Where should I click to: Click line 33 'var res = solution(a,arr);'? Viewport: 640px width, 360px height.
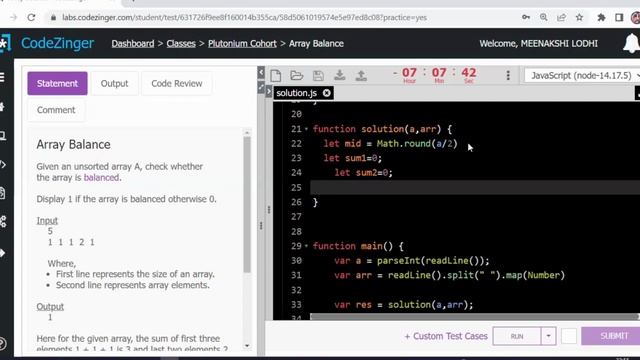tap(403, 304)
